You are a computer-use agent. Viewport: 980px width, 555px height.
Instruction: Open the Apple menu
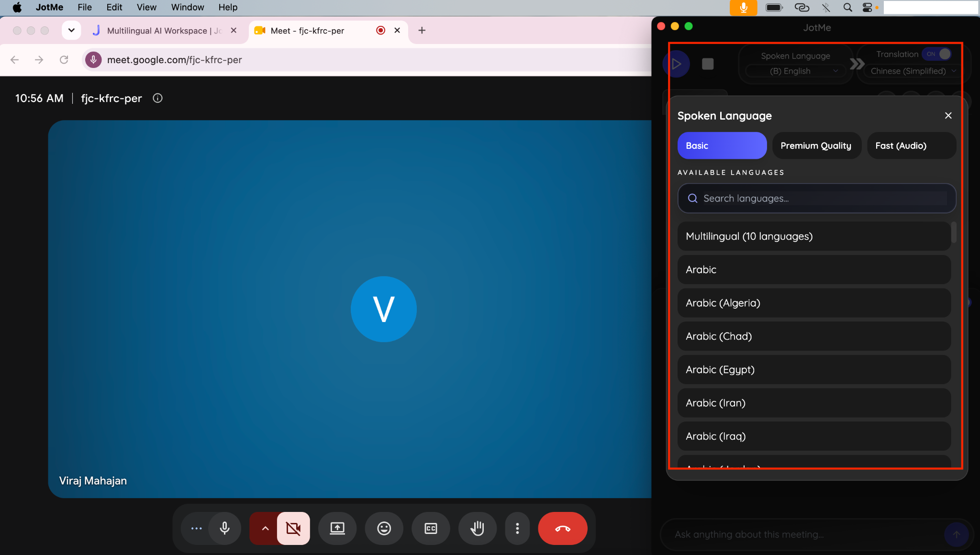click(17, 7)
